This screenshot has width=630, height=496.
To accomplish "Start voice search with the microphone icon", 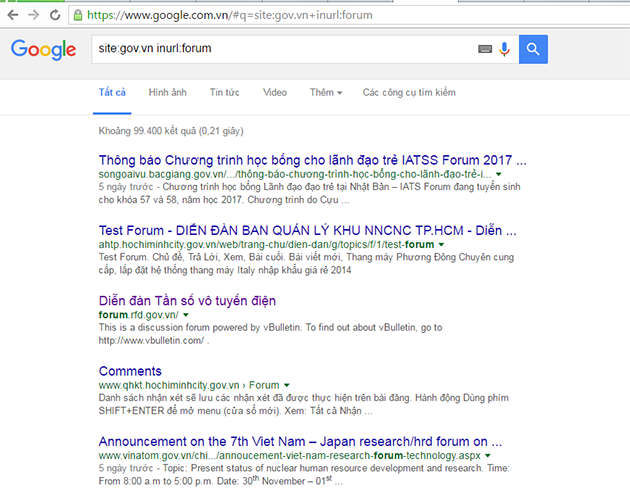I will (x=505, y=49).
